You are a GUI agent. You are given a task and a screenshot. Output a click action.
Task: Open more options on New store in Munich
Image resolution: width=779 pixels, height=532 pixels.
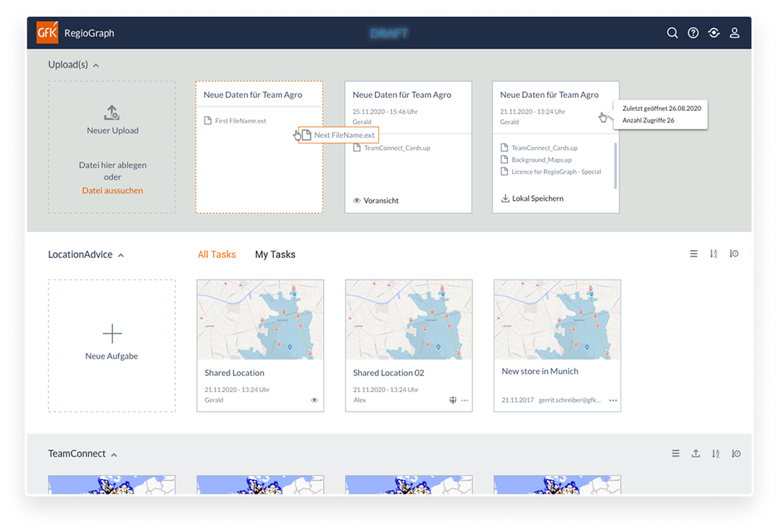pyautogui.click(x=613, y=400)
